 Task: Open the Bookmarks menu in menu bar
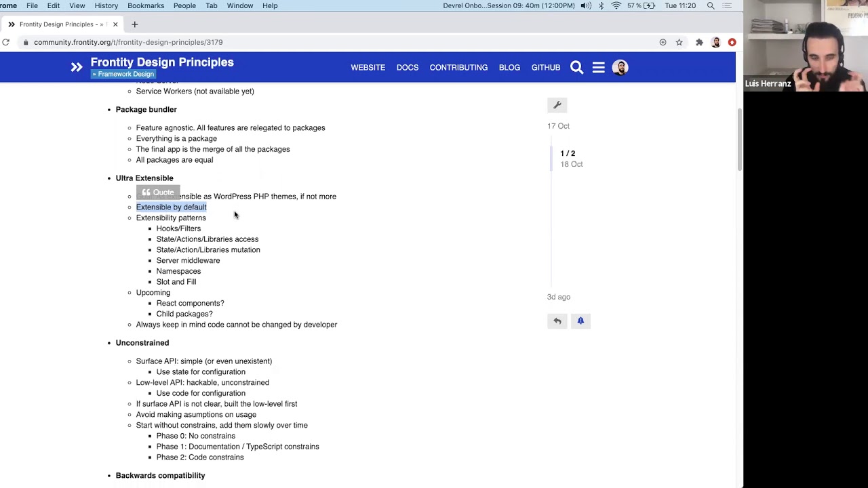coord(146,5)
